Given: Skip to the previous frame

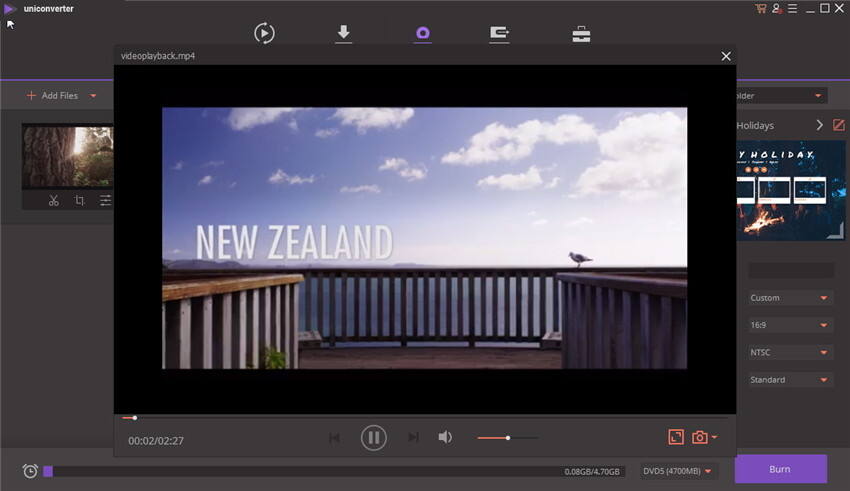Looking at the screenshot, I should point(334,438).
